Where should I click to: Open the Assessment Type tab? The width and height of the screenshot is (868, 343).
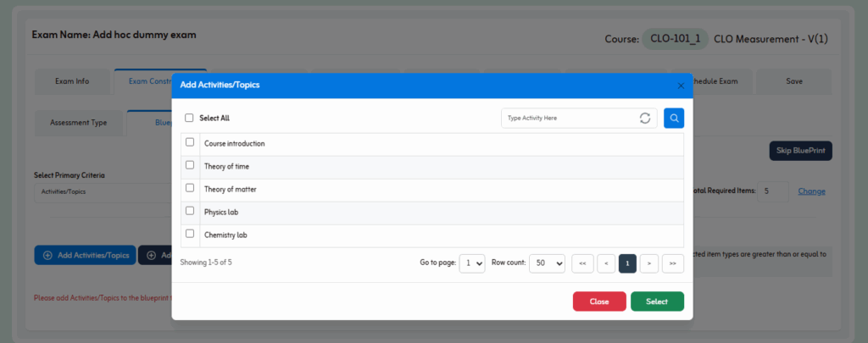78,122
